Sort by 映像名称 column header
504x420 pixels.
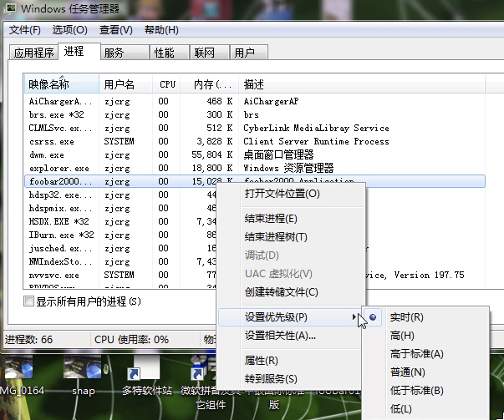(62, 84)
